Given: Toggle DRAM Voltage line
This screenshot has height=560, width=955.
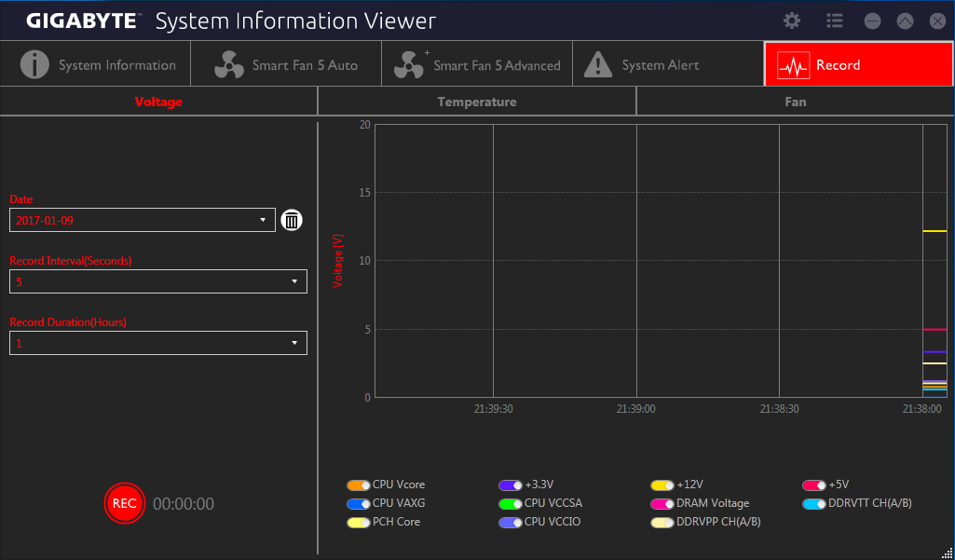Looking at the screenshot, I should [662, 504].
